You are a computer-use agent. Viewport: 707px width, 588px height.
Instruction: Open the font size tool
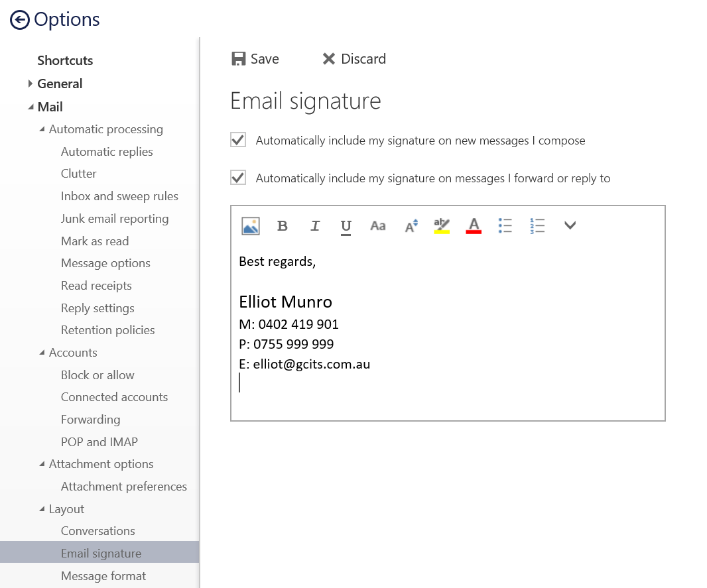point(411,226)
